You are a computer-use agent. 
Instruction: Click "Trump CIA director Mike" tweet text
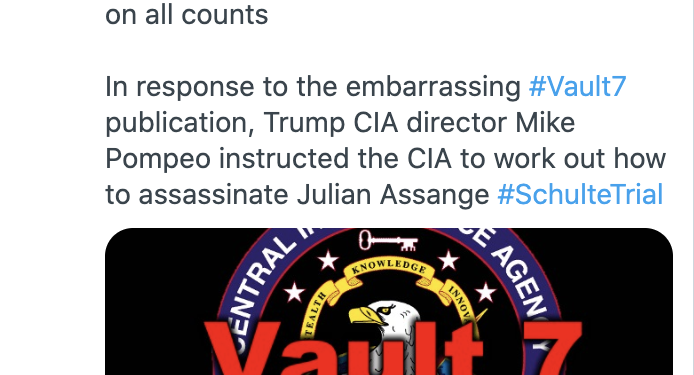pyautogui.click(x=419, y=123)
